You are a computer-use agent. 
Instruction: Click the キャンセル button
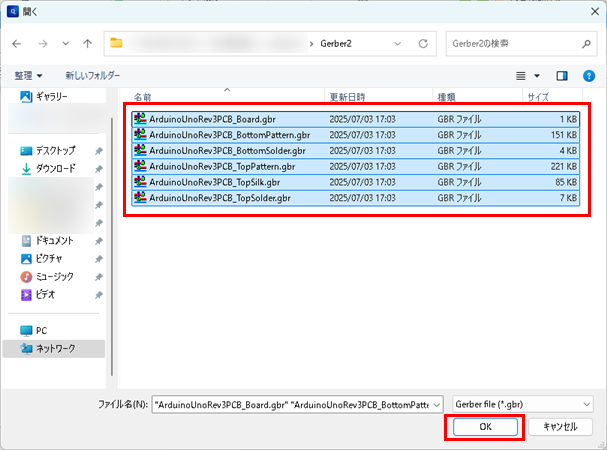[560, 427]
